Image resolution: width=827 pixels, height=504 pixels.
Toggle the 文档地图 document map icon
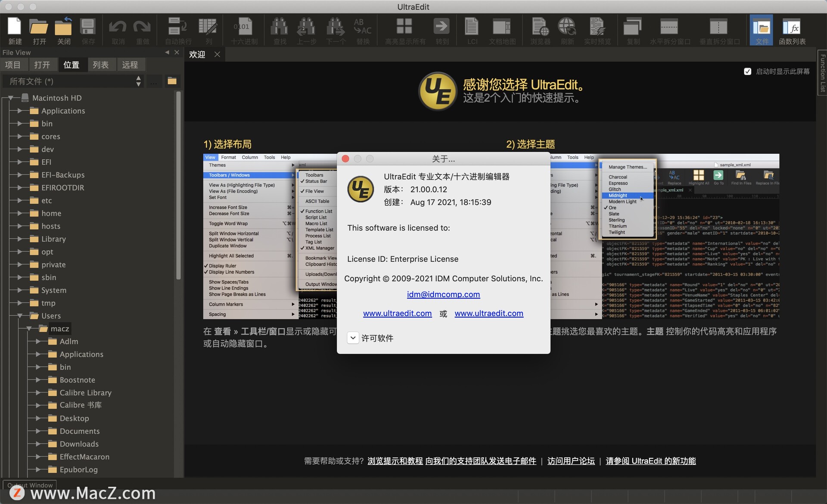(x=502, y=30)
